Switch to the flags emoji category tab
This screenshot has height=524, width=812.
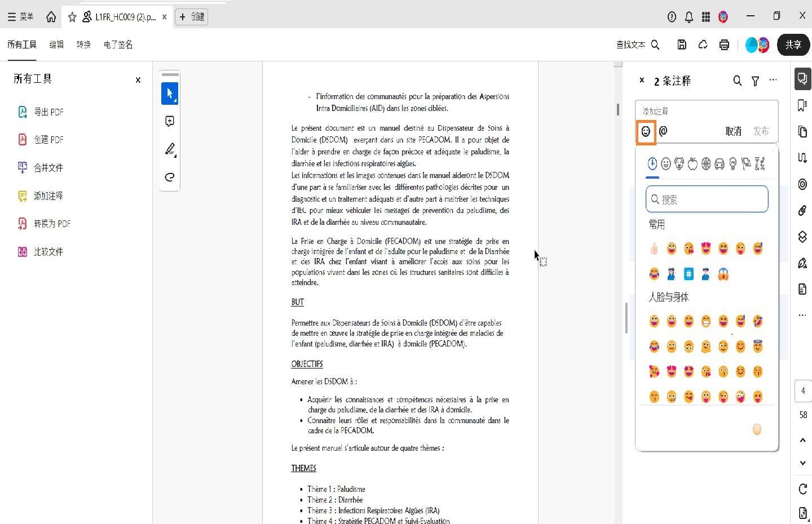747,164
